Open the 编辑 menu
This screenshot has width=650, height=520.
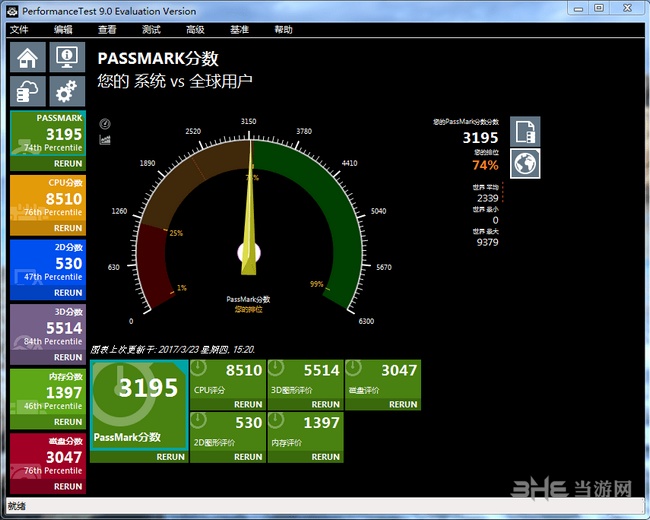point(63,29)
